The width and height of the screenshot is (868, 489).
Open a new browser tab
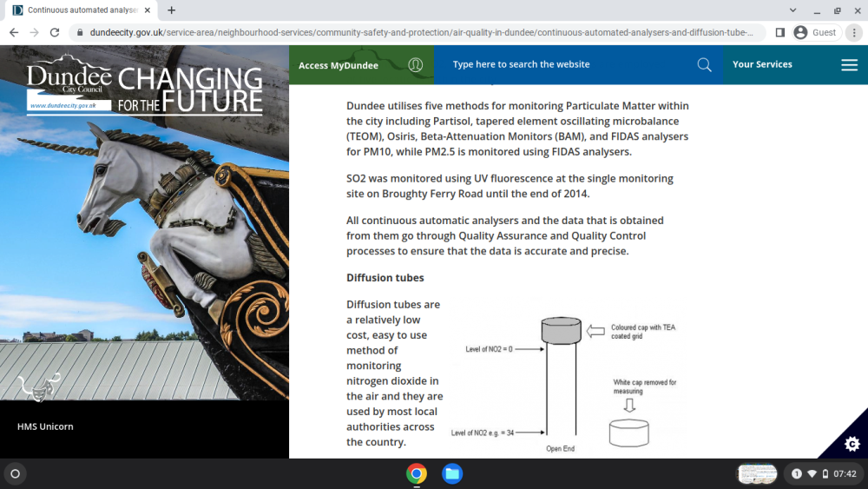[x=172, y=10]
